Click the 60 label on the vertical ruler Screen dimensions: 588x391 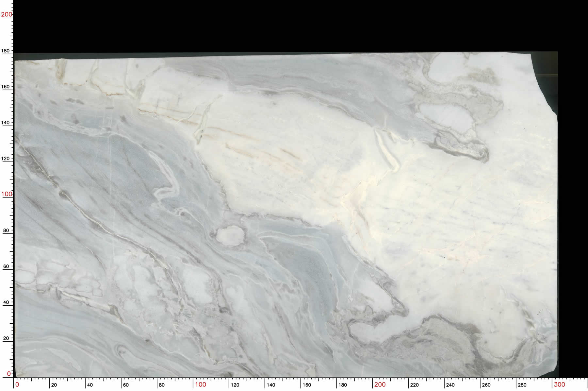(6, 266)
